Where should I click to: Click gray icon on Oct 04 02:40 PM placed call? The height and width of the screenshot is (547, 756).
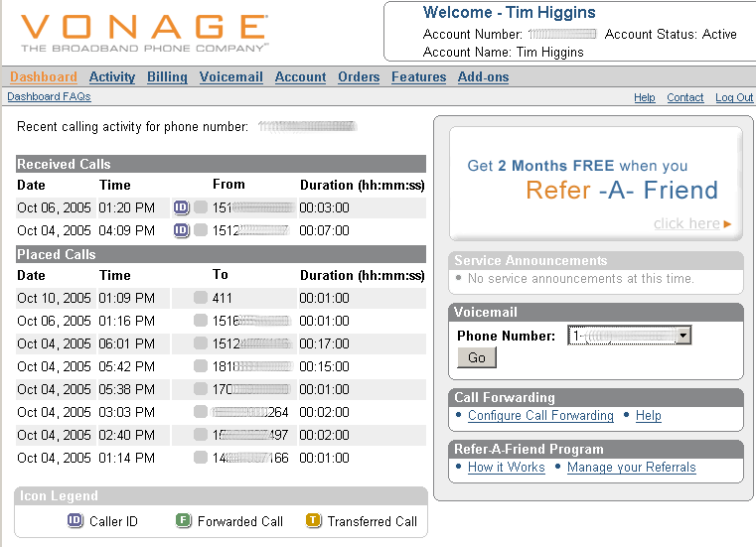[201, 434]
